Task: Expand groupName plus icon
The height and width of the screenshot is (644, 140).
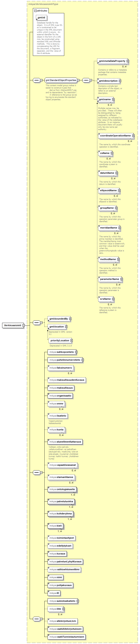Action: (x=116, y=208)
